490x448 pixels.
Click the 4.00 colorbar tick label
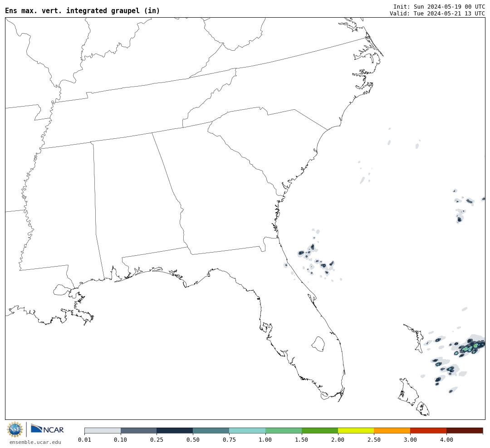coord(446,439)
